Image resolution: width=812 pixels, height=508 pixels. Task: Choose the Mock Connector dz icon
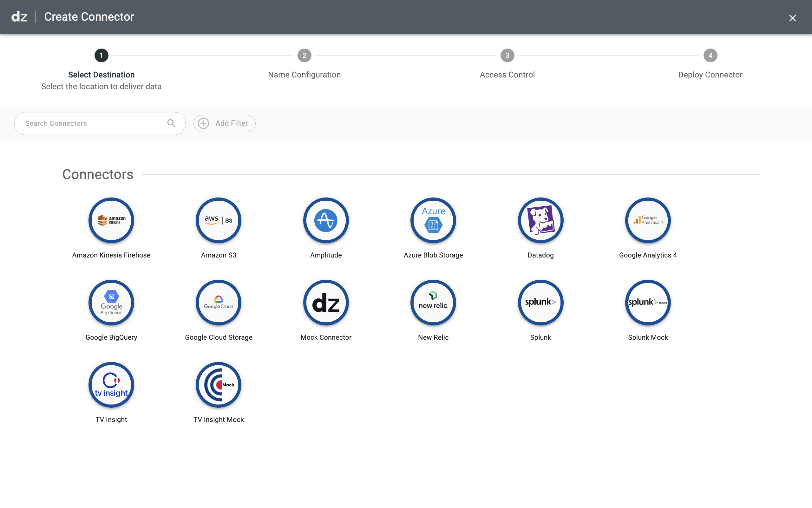click(326, 303)
